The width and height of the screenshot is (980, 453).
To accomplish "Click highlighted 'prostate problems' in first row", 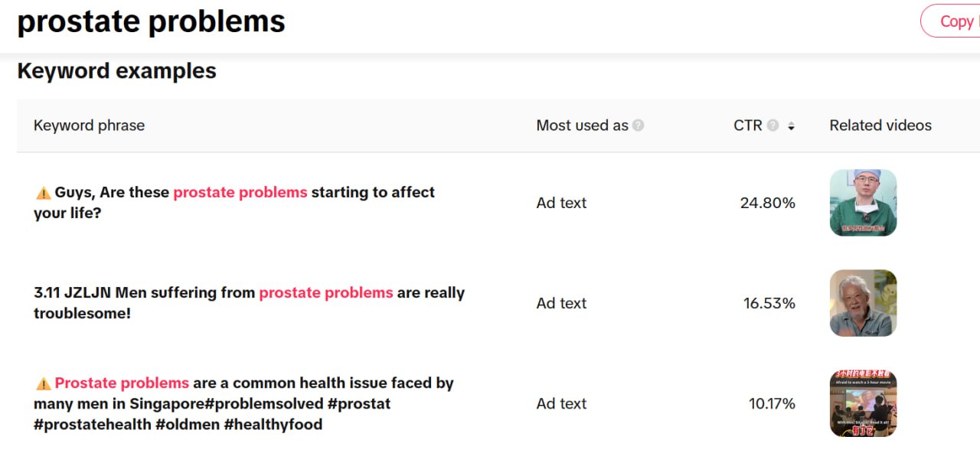I will coord(240,192).
